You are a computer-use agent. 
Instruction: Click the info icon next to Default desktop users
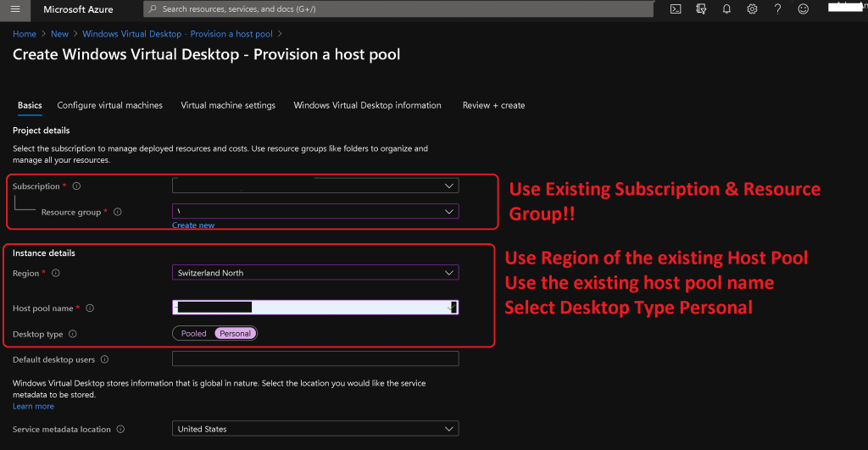pyautogui.click(x=104, y=359)
